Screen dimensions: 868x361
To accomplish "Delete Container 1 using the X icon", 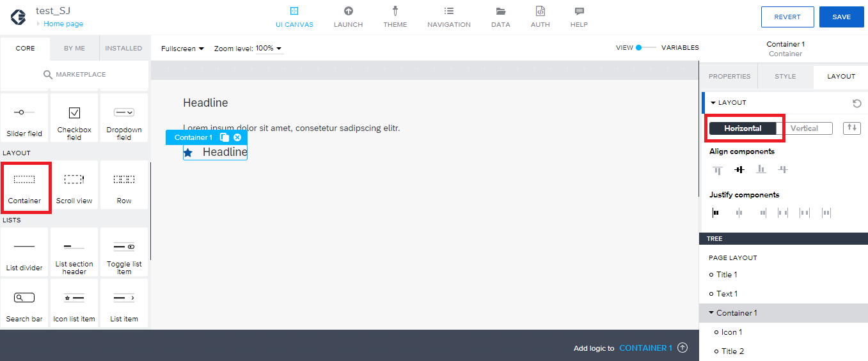I will tap(237, 137).
